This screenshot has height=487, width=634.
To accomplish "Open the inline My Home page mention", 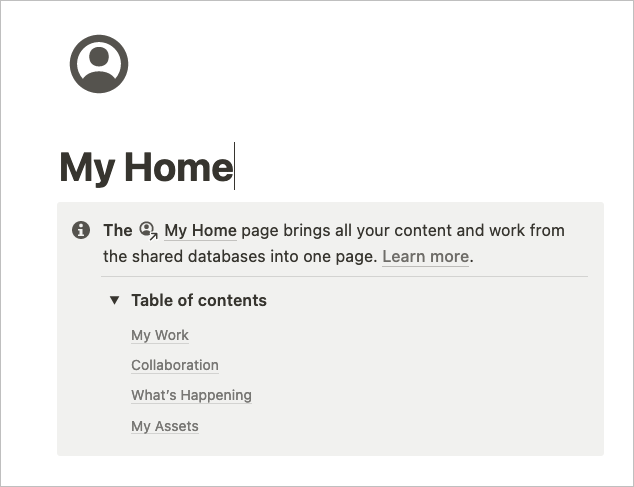I will (x=200, y=231).
